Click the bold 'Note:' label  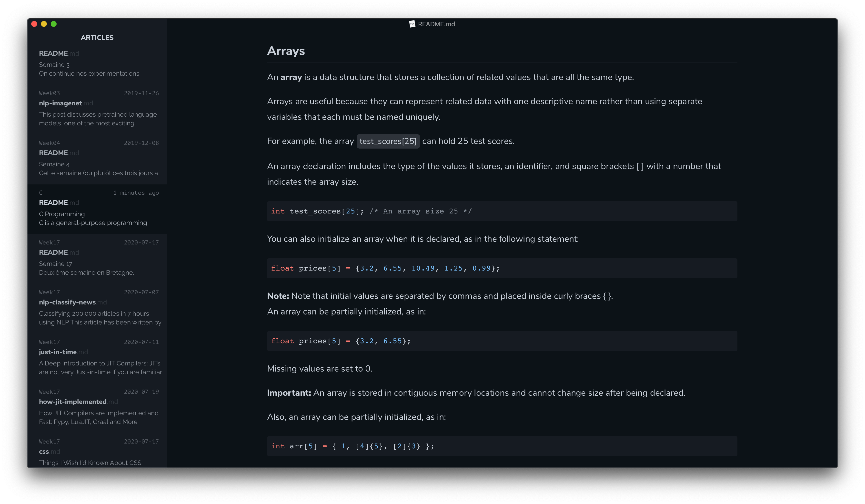[x=278, y=296]
